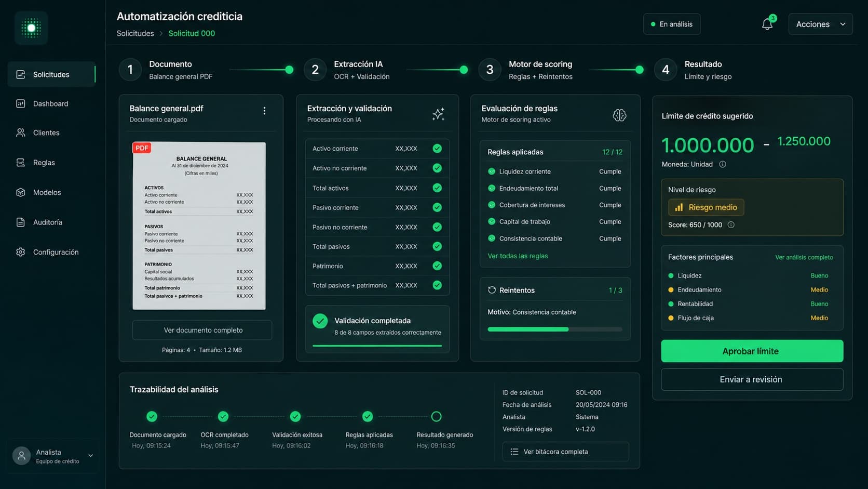Click the Solicitudes breadcrumb
This screenshot has height=489, width=868.
click(135, 33)
